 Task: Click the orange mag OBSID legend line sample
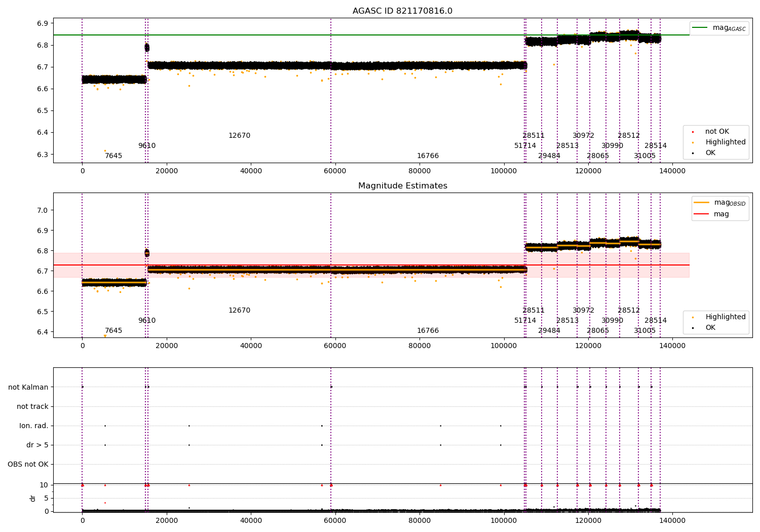pos(701,203)
